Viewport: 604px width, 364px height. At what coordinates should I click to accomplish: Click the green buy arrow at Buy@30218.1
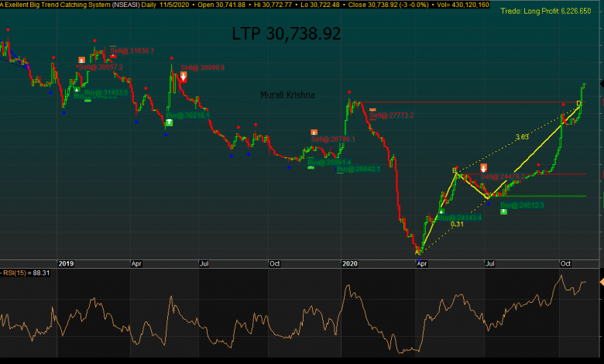pyautogui.click(x=169, y=122)
